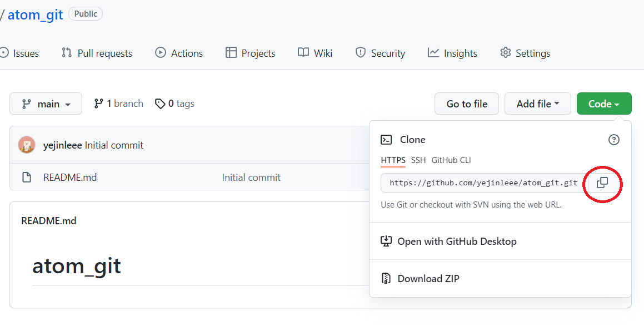Copy the HTTPS clone URL to clipboard

[602, 183]
